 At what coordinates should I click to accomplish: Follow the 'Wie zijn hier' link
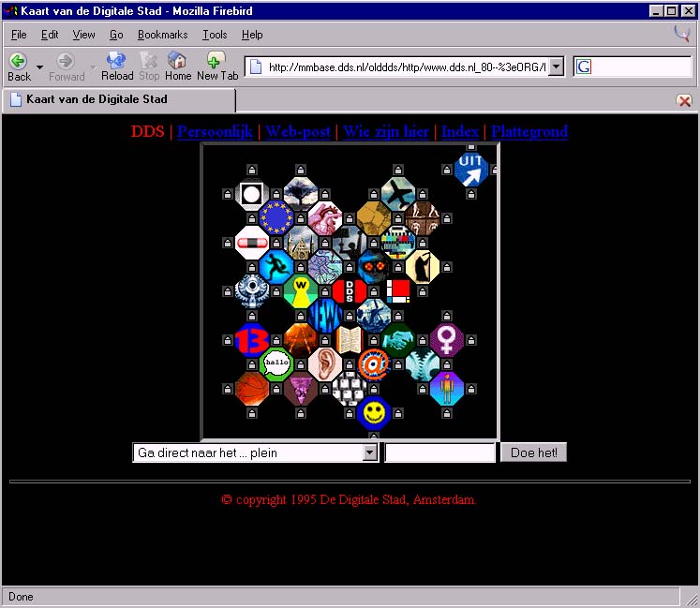386,131
